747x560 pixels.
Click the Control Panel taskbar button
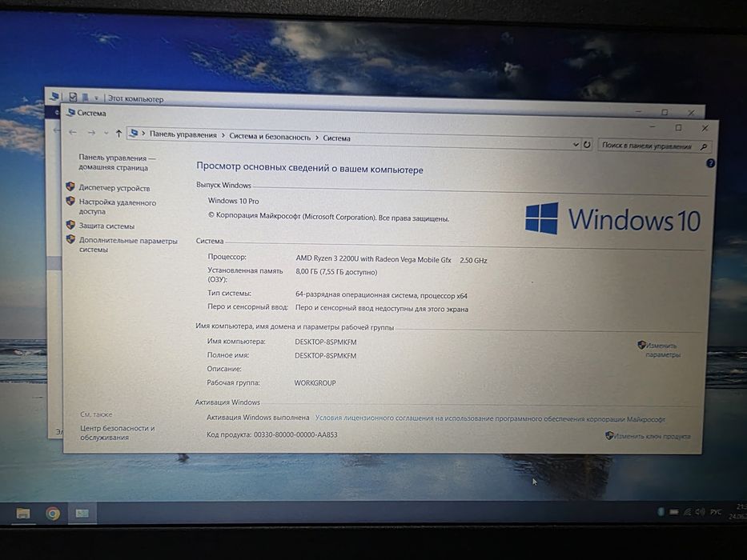[x=82, y=514]
